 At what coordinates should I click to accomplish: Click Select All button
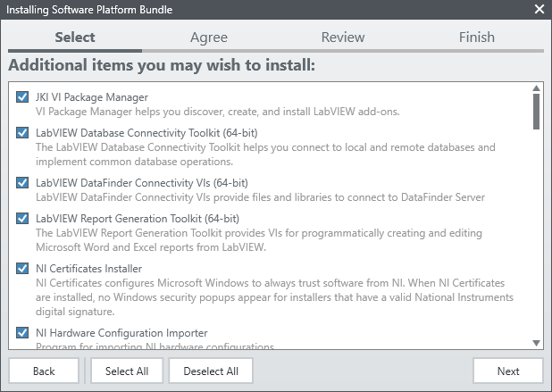click(x=127, y=371)
